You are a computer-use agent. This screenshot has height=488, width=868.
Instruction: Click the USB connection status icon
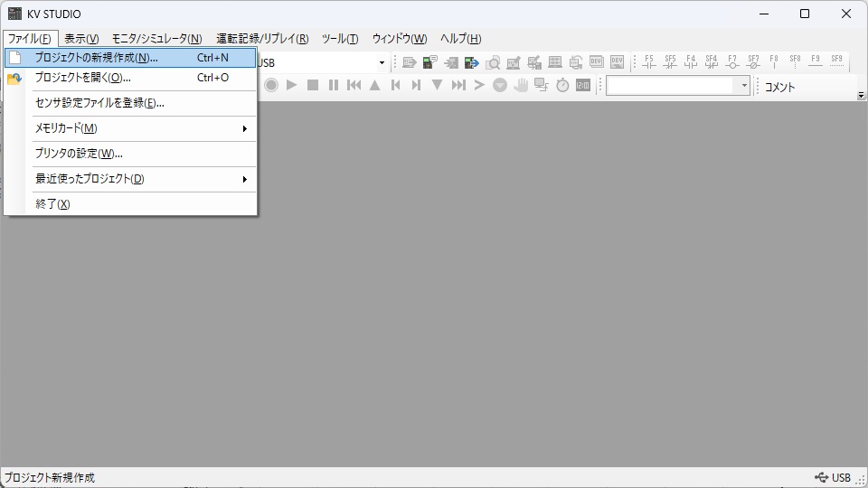click(821, 477)
